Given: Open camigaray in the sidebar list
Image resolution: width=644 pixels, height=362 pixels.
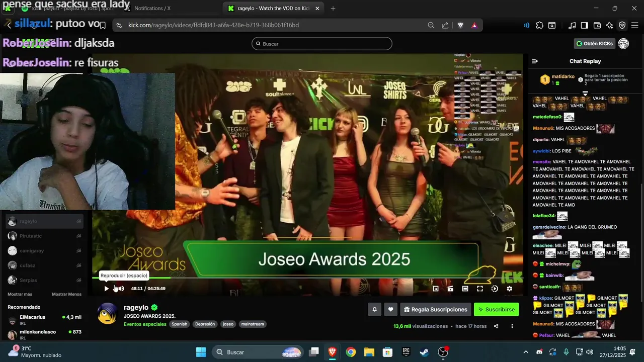Looking at the screenshot, I should 44,250.
